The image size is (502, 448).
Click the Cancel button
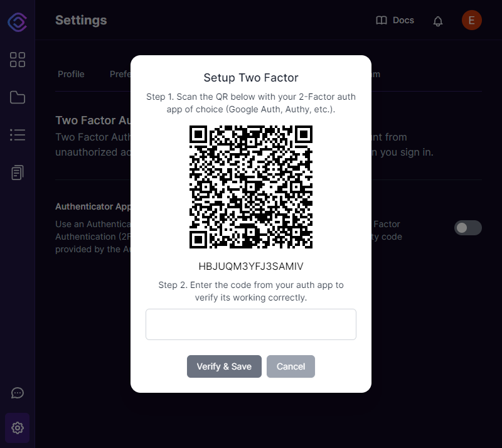tap(291, 366)
